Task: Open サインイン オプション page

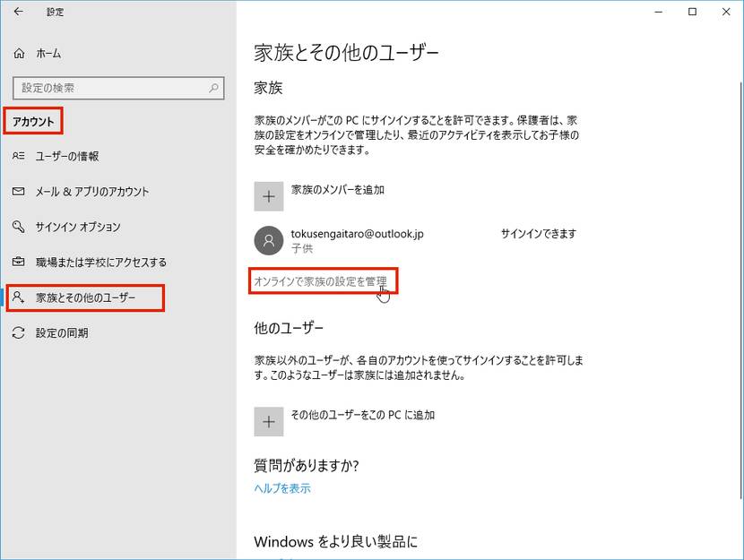Action: (x=78, y=227)
